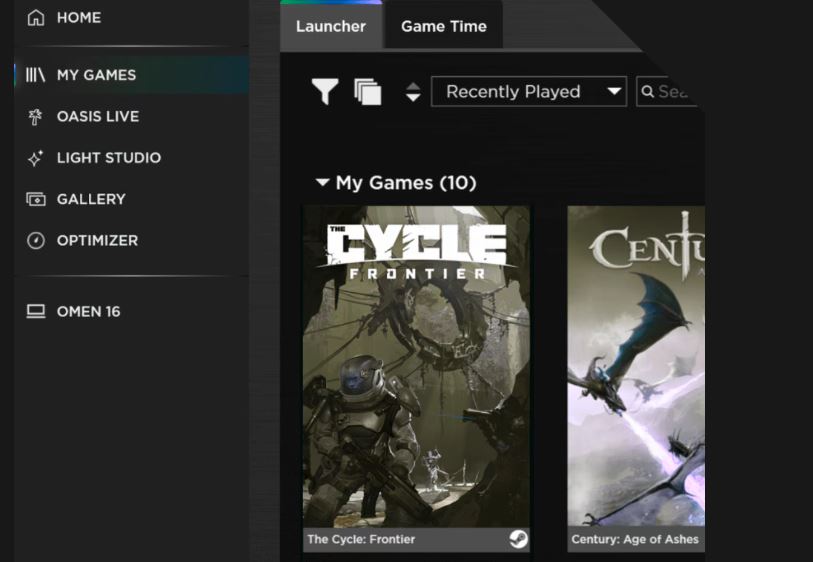The height and width of the screenshot is (562, 813).
Task: Open the Recently Played sort dropdown
Action: point(529,92)
